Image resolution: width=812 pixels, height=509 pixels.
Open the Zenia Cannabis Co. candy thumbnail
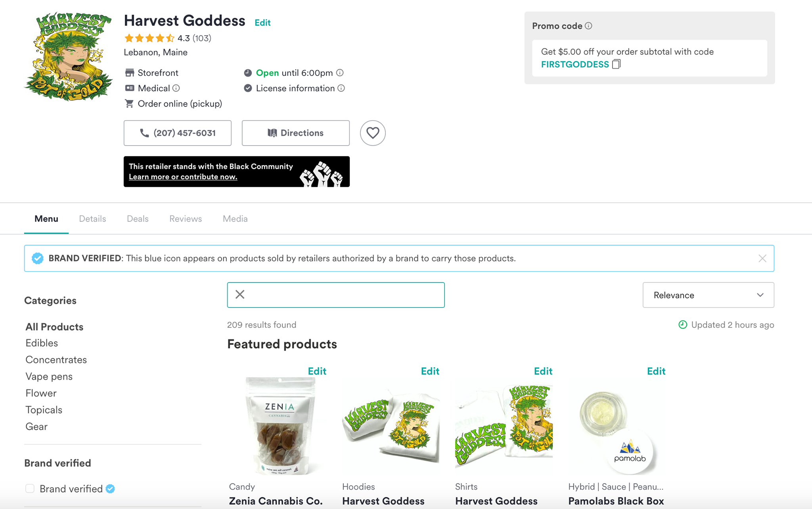(280, 425)
